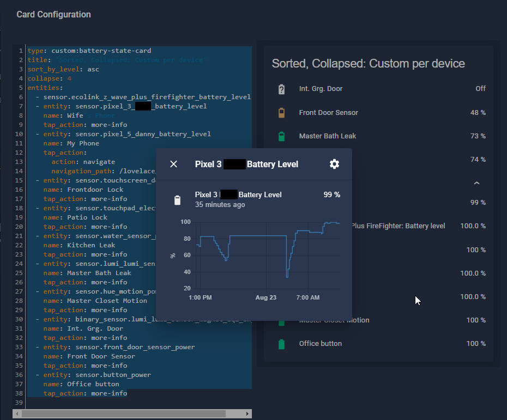Screen dimensions: 507x420
Task: Click the sensor.pixel_5_danny_battery_level entity line
Action: [x=123, y=134]
